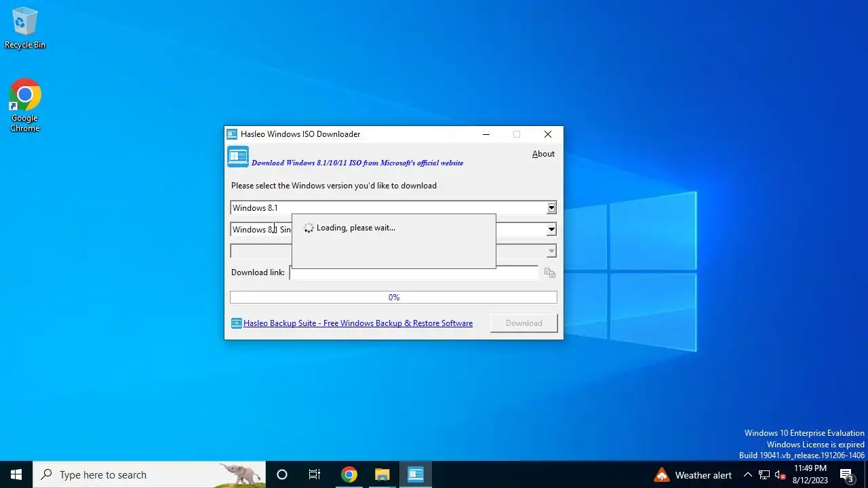Open the Recycle Bin desktop icon

pyautogui.click(x=25, y=28)
